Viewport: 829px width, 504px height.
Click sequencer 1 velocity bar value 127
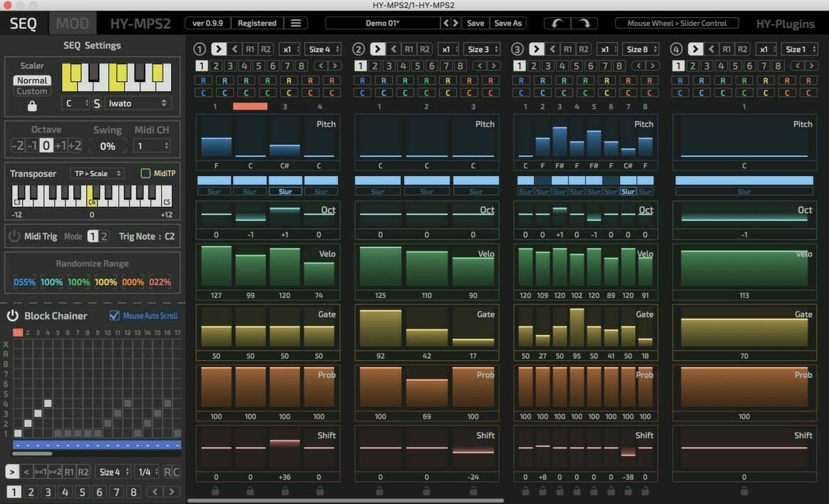coord(216,267)
